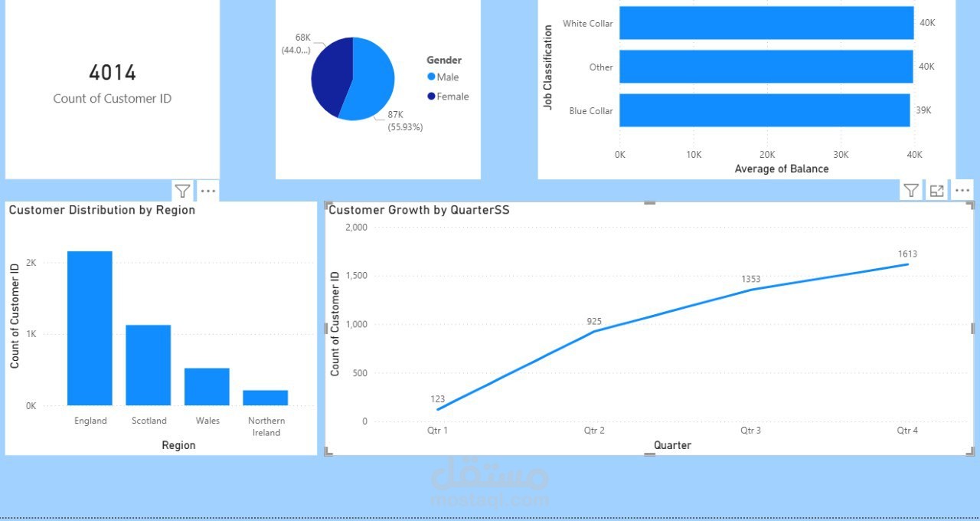Select the White Collar bar
Viewport: 980px width, 521px height.
tap(766, 23)
